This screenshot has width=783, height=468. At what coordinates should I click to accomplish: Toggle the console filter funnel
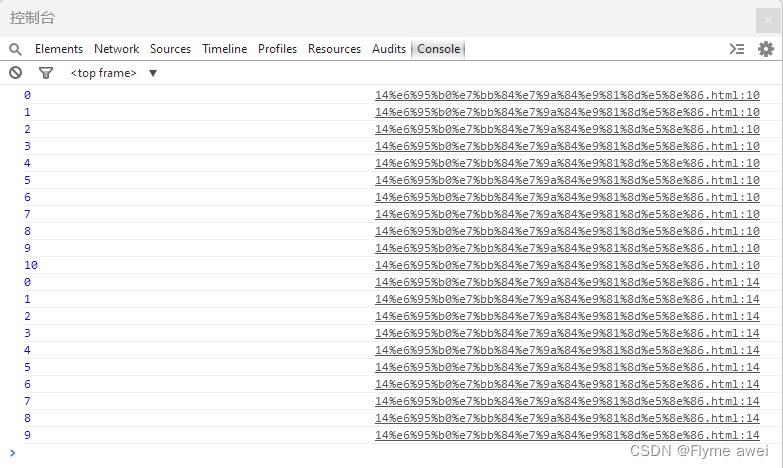pos(46,73)
